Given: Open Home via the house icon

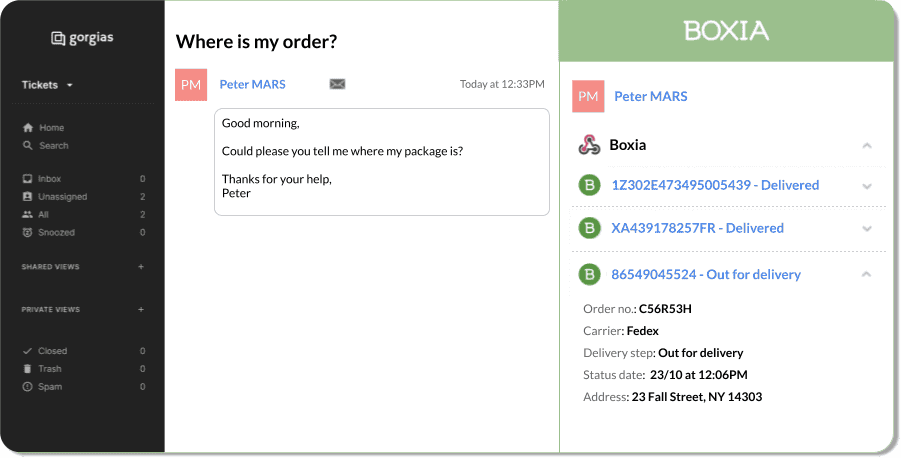Looking at the screenshot, I should (28, 128).
